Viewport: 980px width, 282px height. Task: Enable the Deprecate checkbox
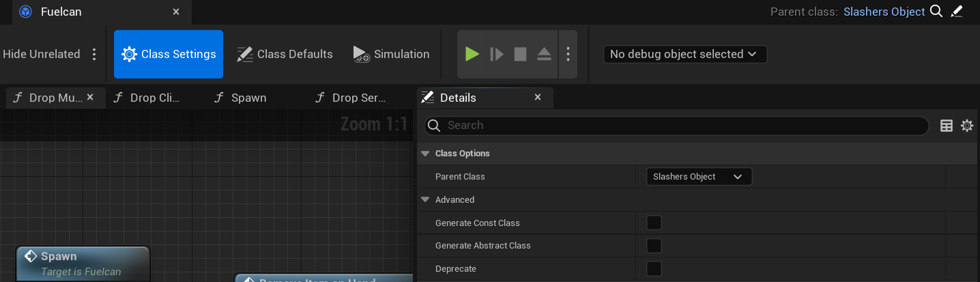coord(654,269)
